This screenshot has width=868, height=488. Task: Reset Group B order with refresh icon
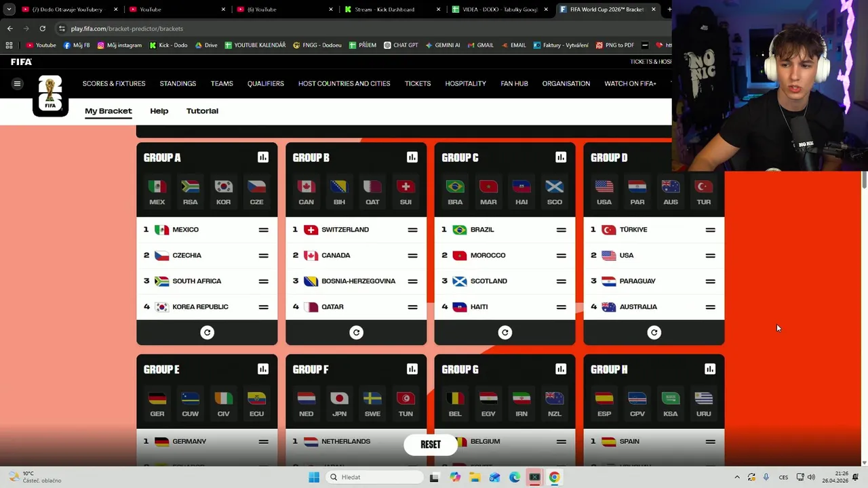[356, 332]
